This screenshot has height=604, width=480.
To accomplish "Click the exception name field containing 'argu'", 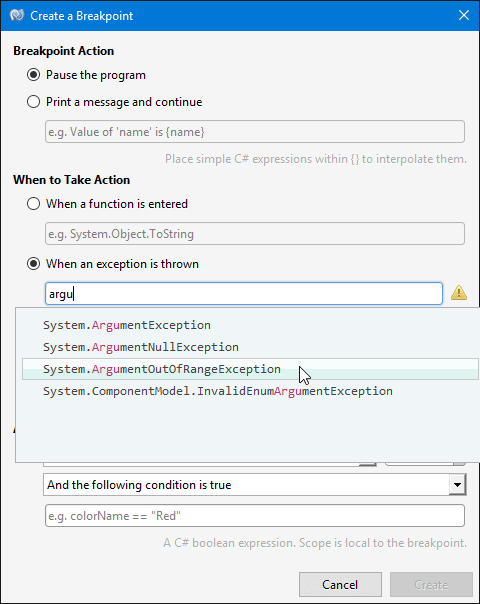I will pyautogui.click(x=244, y=294).
